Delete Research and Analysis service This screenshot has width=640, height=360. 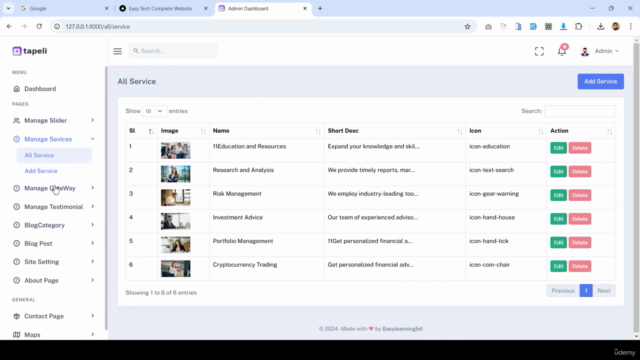tap(580, 171)
